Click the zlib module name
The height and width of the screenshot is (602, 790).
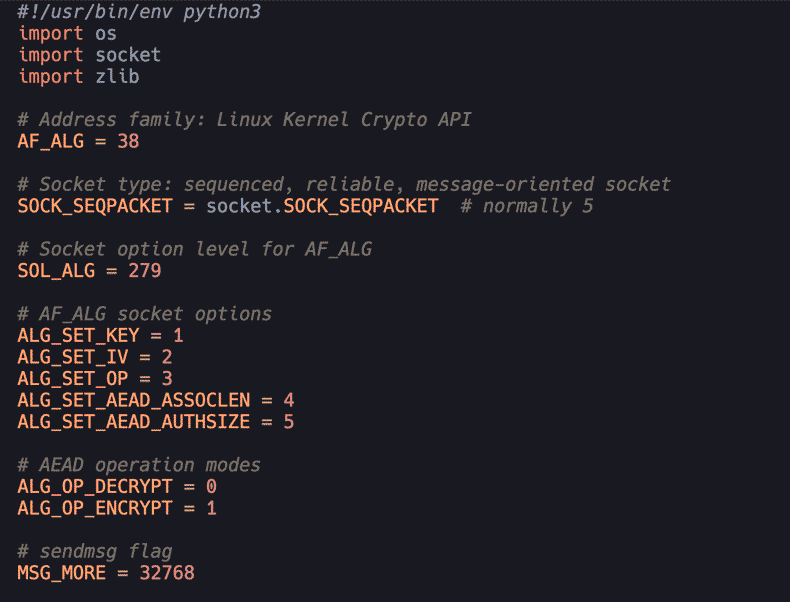(x=117, y=77)
